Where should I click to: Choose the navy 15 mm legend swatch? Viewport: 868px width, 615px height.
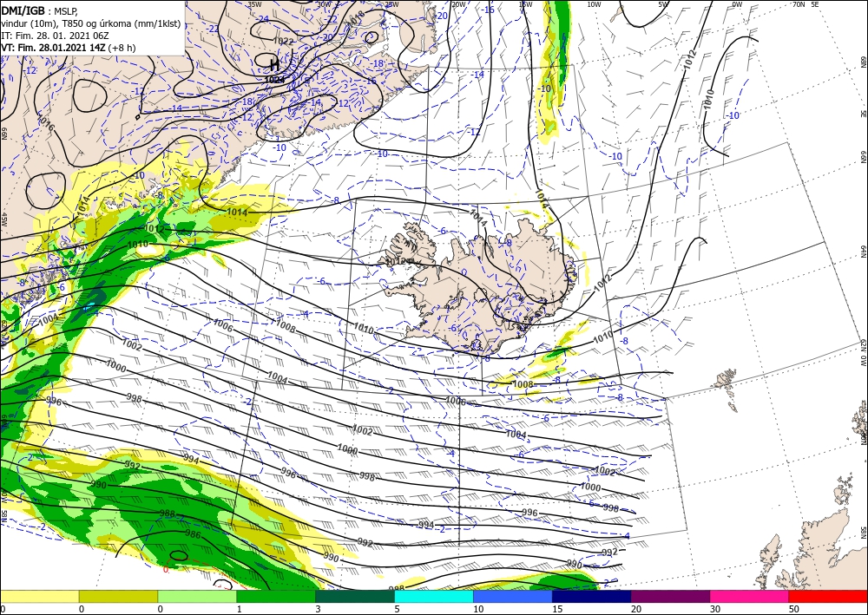(592, 596)
